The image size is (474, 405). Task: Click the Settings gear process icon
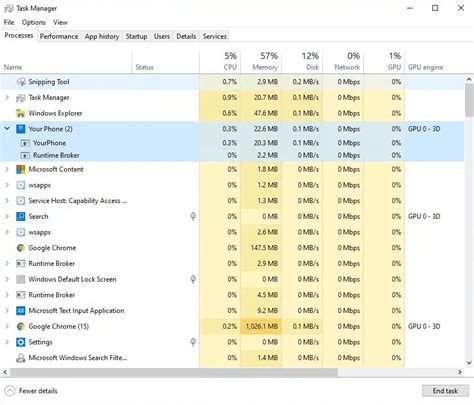[x=21, y=342]
